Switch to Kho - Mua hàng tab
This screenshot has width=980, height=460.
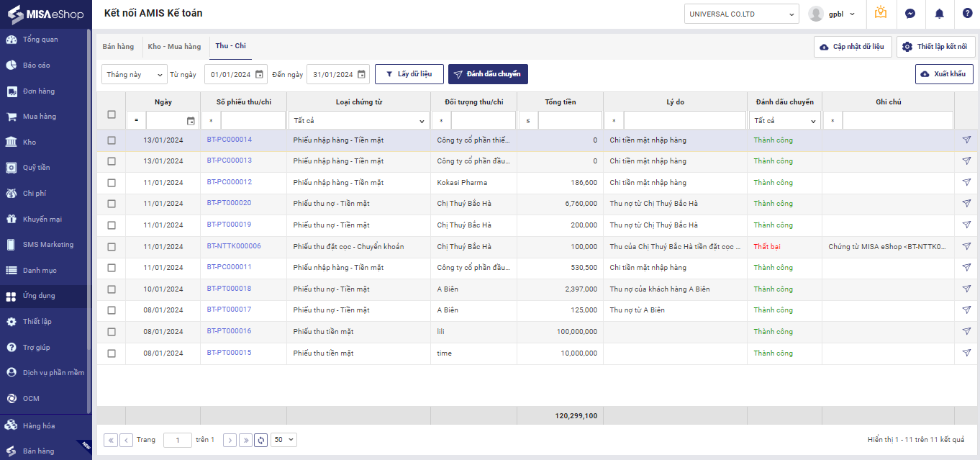coord(174,47)
